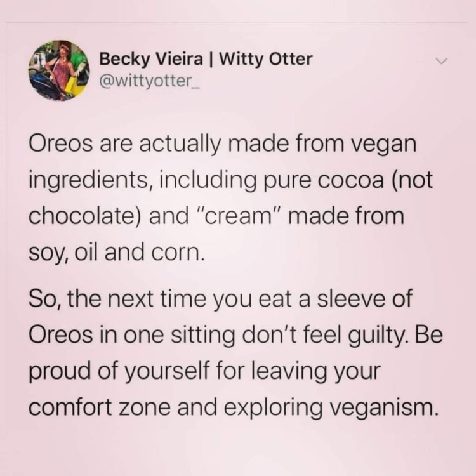
Task: Expand the tweet options chevron
Action: (x=441, y=61)
